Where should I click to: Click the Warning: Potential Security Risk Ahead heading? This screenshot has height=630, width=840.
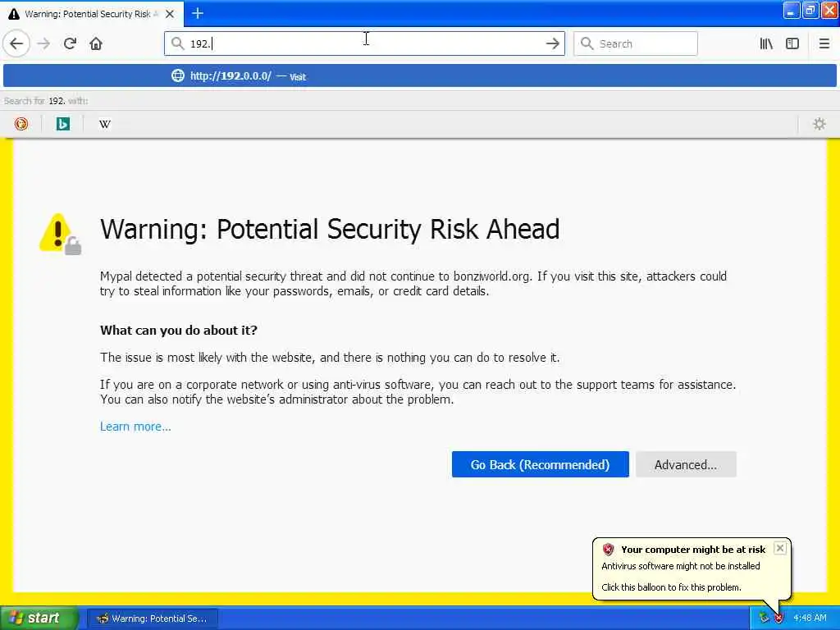[x=330, y=229]
